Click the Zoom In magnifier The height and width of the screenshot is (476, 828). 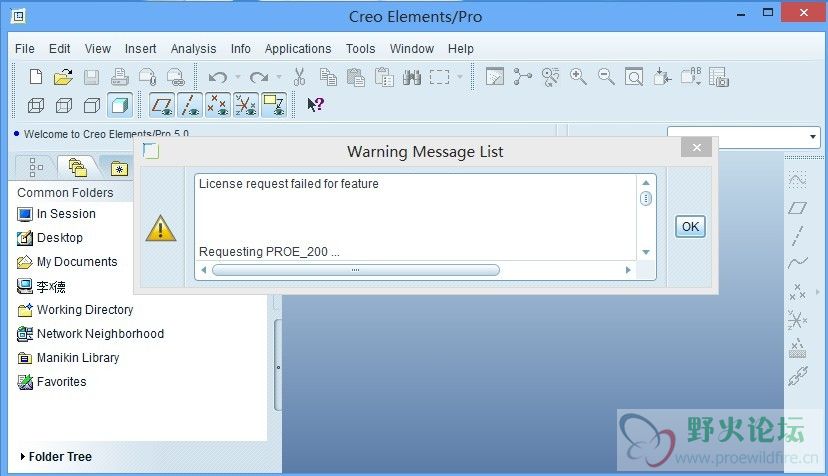pyautogui.click(x=578, y=77)
